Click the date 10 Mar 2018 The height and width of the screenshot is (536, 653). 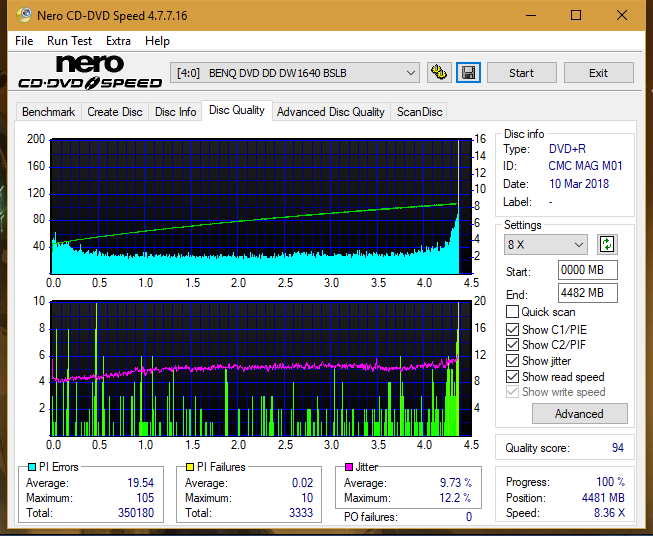[579, 184]
